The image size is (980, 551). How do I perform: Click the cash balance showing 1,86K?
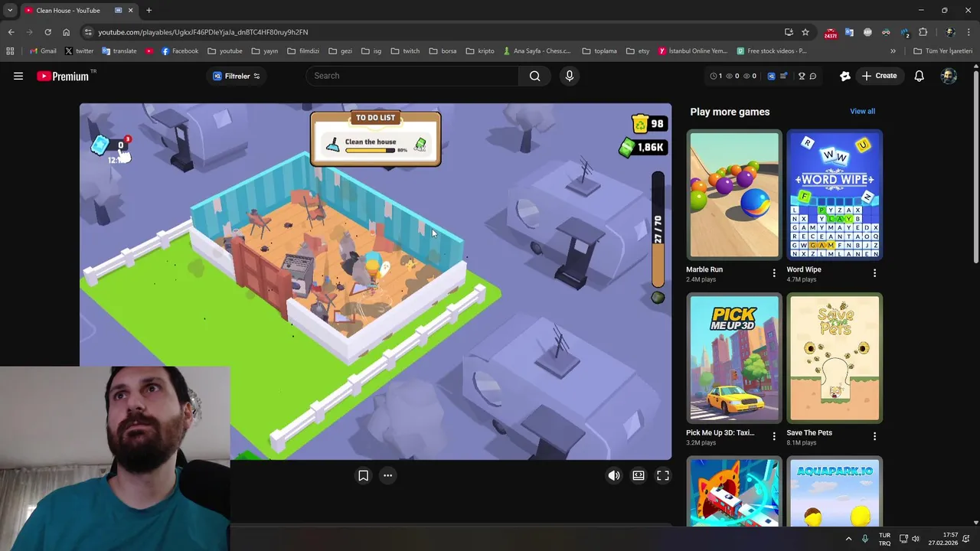tap(642, 147)
